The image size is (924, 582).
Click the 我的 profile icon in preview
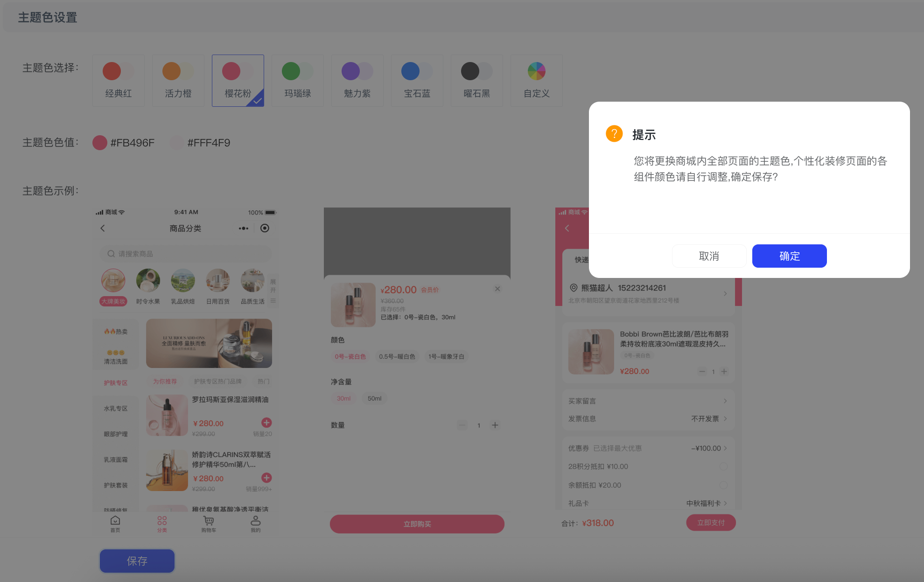[x=256, y=520]
